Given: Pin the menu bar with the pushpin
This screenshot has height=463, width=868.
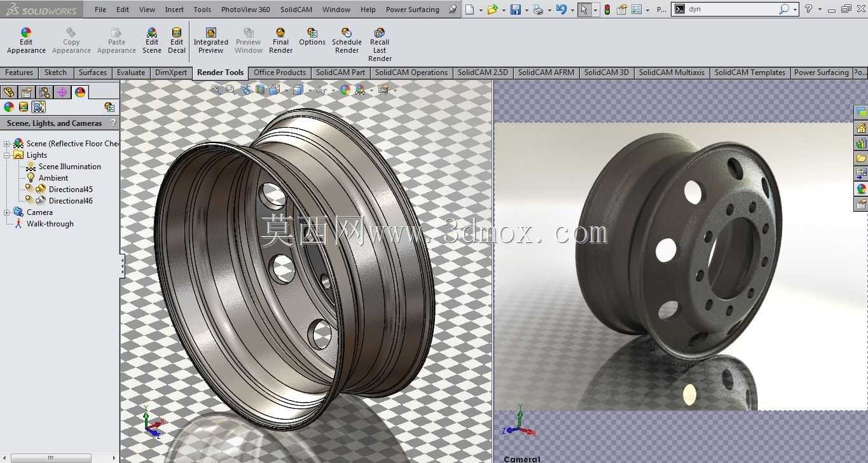Looking at the screenshot, I should [x=452, y=10].
